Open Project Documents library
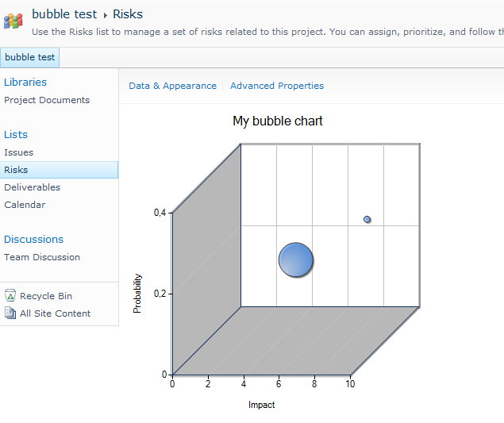504x423 pixels. tap(47, 100)
